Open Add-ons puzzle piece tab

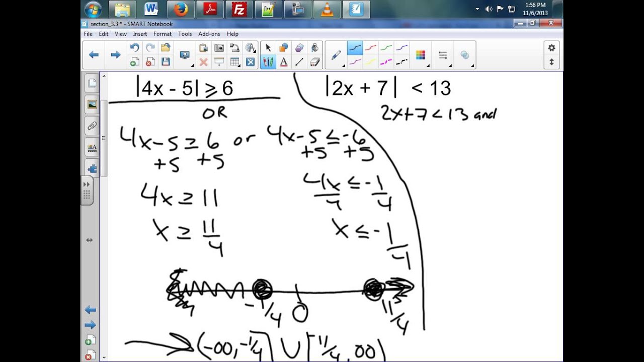92,168
